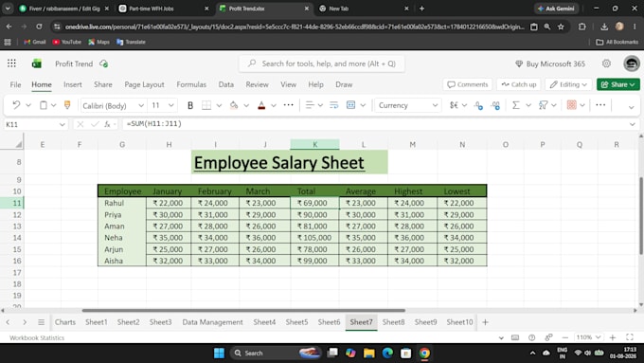The image size is (644, 363).
Task: Click the Search for tools box
Action: click(x=322, y=64)
